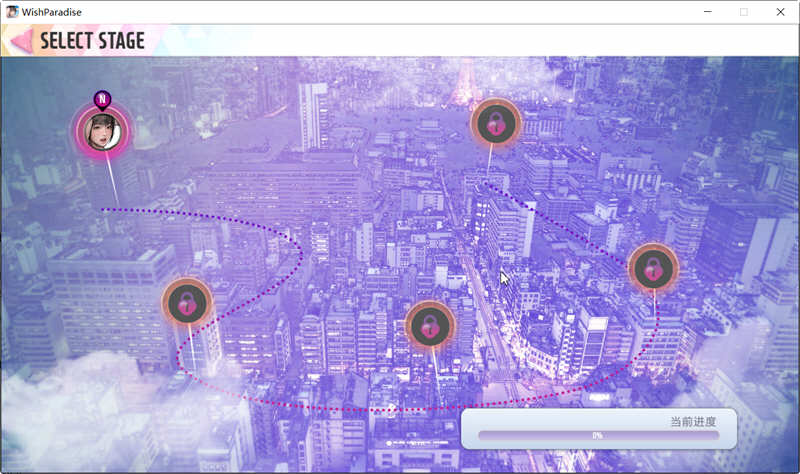The height and width of the screenshot is (474, 800).
Task: Minimize the WishParadise window
Action: click(x=707, y=12)
